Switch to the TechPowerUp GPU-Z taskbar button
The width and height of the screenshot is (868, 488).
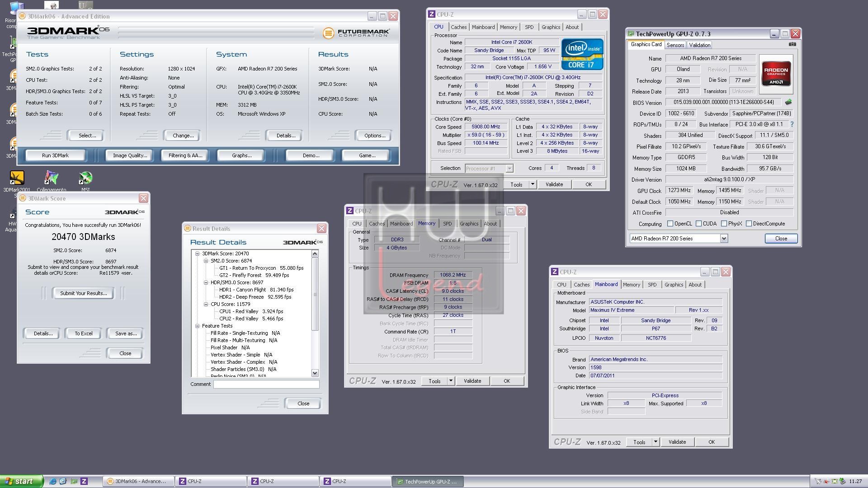(428, 481)
